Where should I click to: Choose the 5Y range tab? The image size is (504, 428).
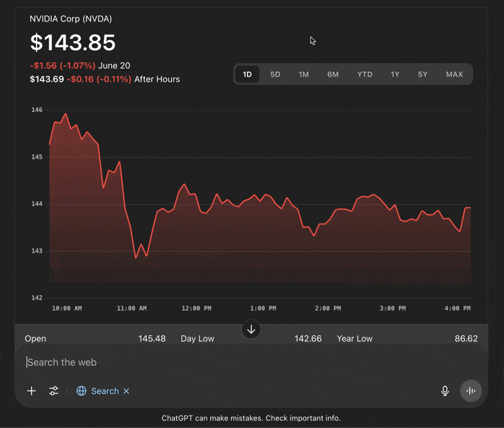point(423,74)
